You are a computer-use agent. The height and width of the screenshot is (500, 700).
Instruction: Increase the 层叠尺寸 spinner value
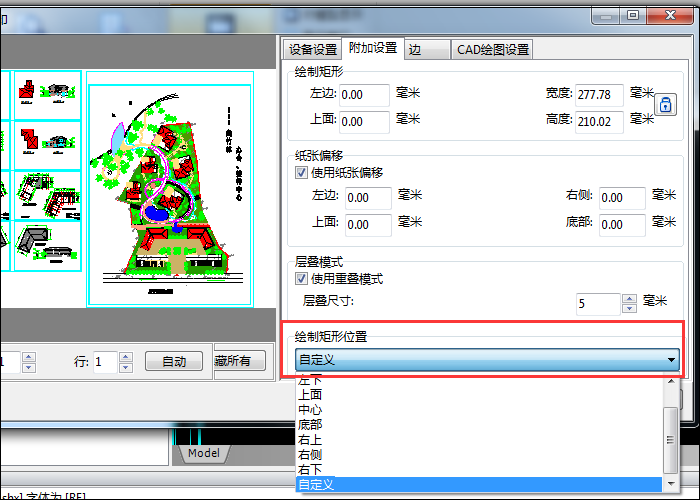pyautogui.click(x=629, y=298)
